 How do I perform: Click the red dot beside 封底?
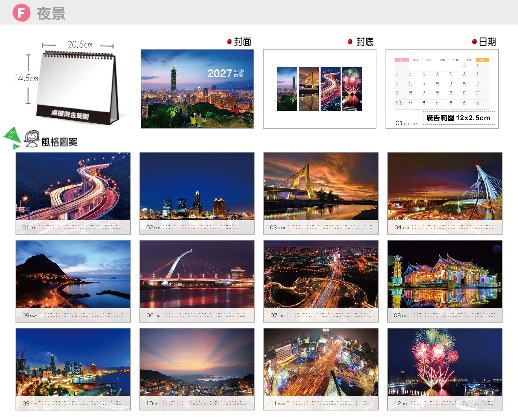[350, 42]
